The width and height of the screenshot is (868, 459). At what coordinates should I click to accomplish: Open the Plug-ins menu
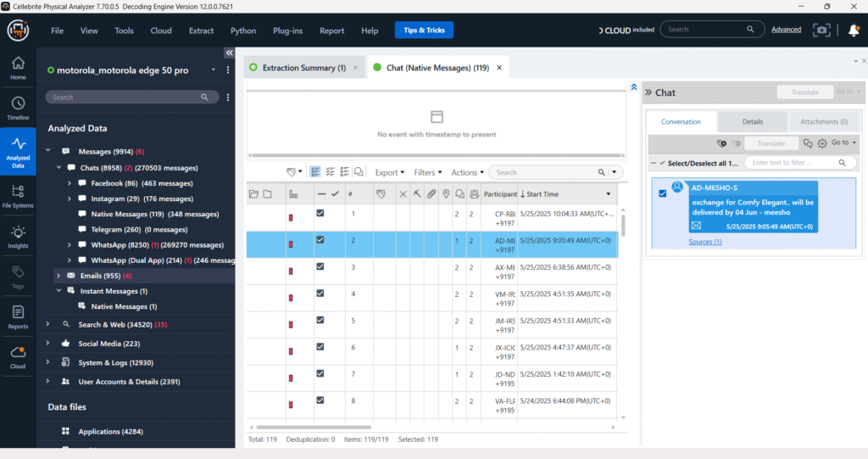tap(288, 31)
